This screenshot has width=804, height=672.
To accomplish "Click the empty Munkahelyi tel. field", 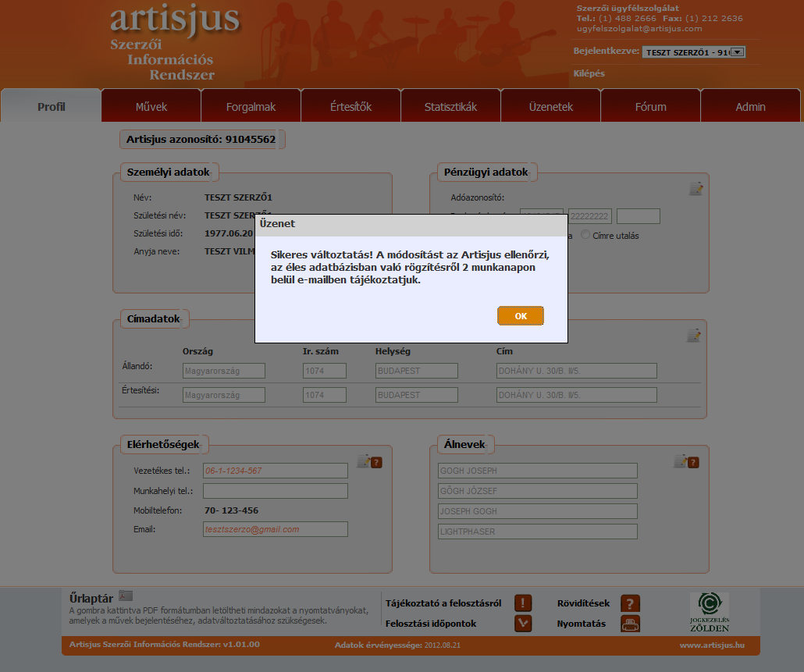I will point(276,491).
